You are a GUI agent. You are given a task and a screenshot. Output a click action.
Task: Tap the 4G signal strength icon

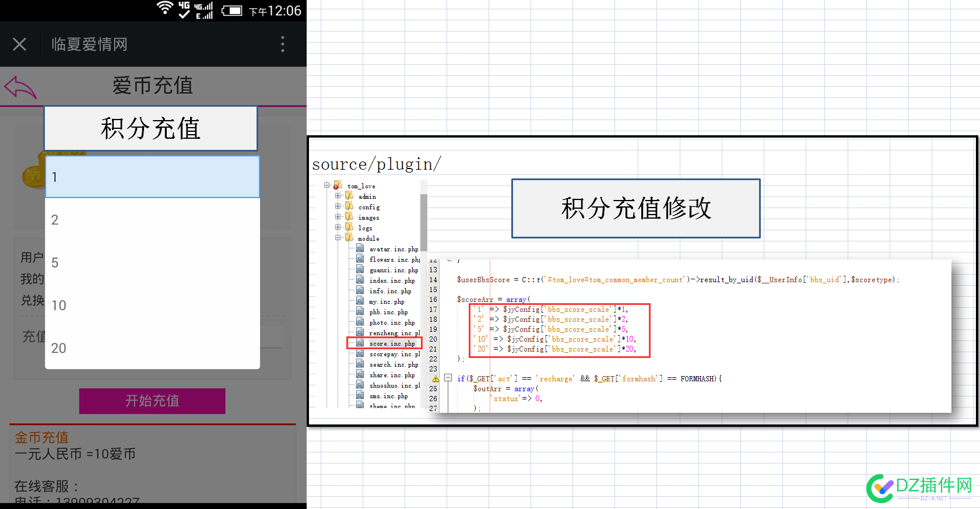point(203,10)
